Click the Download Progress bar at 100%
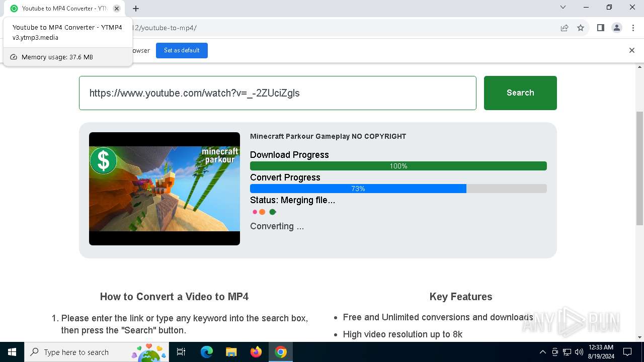This screenshot has width=644, height=362. [398, 166]
